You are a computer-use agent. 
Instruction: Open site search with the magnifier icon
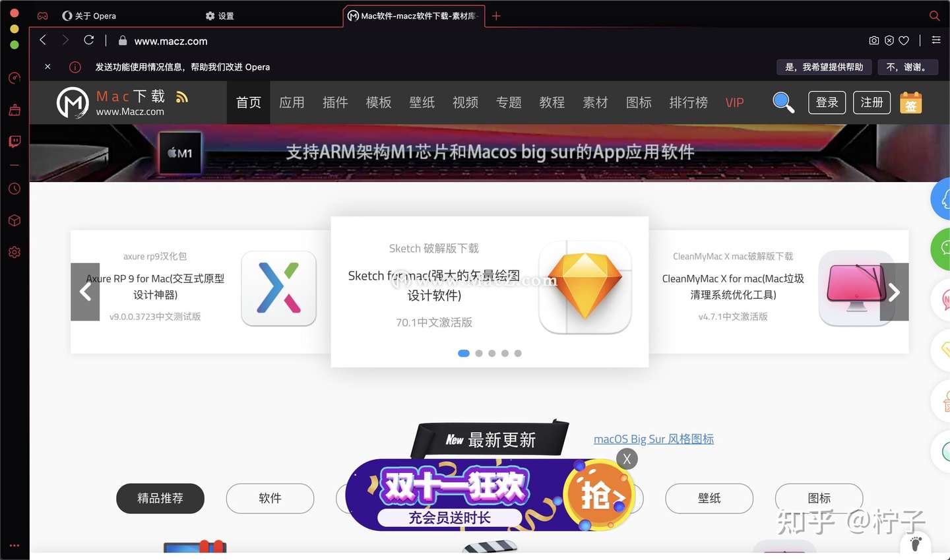coord(784,103)
